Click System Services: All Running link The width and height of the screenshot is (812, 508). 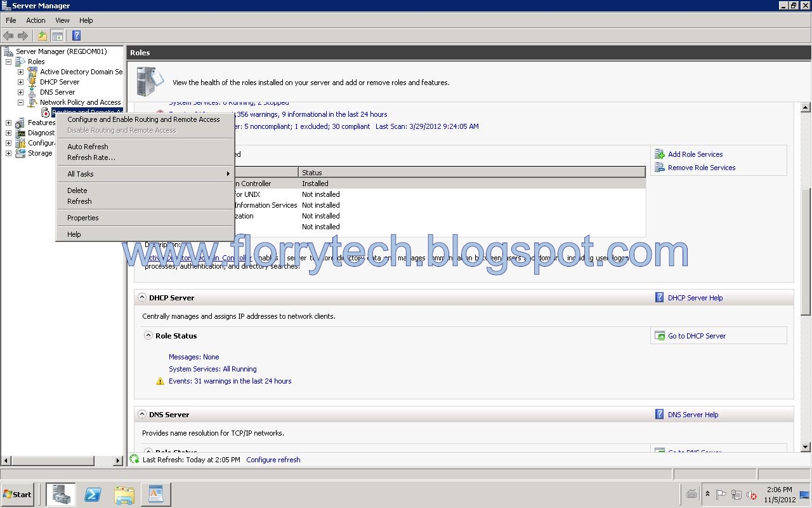(x=213, y=369)
